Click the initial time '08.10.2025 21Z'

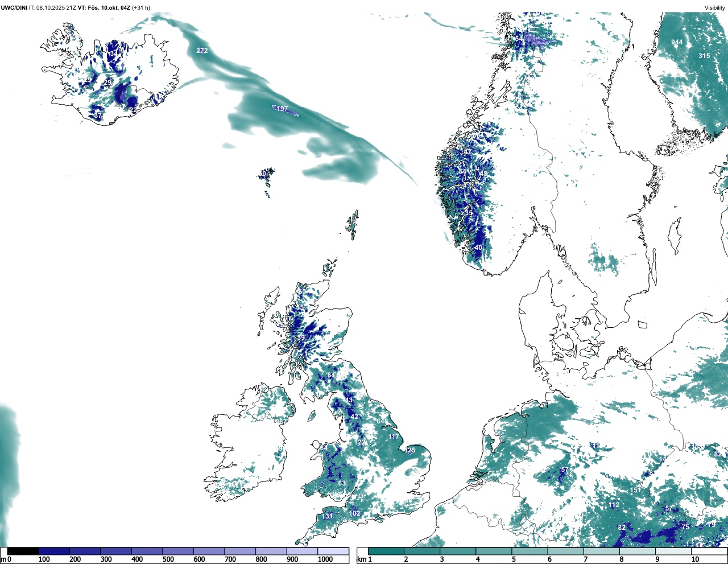pos(56,8)
